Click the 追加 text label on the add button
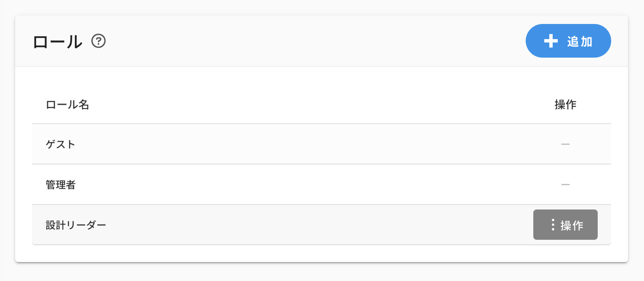The width and height of the screenshot is (644, 281). click(580, 41)
